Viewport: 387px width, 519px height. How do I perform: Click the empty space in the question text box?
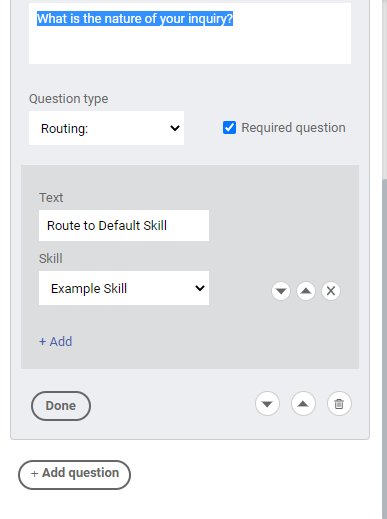[190, 47]
